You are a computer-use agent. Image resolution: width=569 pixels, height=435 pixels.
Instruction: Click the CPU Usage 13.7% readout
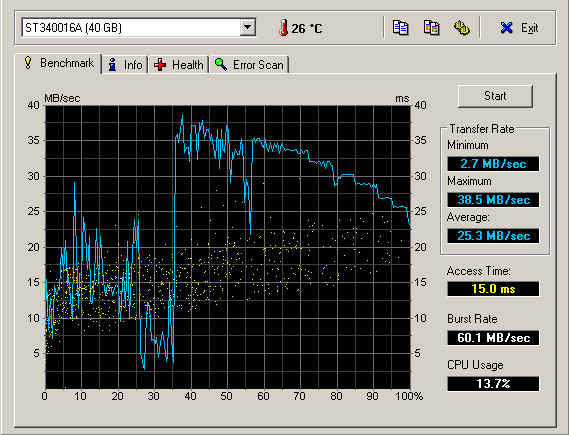point(493,383)
